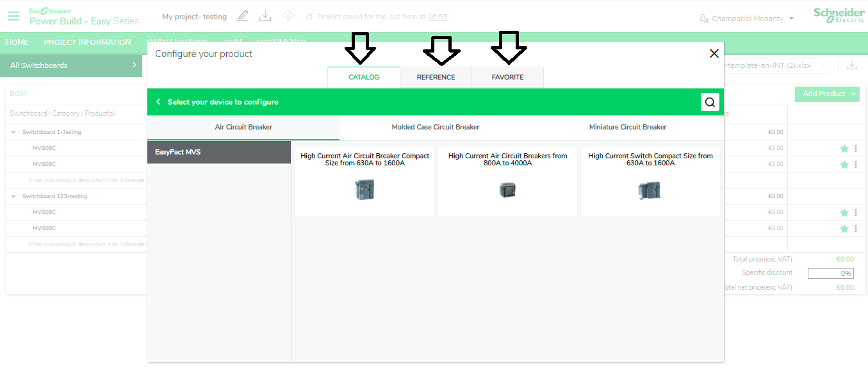Click product description field under Switchboard 1-Testing
This screenshot has width=868, height=375.
tap(88, 180)
